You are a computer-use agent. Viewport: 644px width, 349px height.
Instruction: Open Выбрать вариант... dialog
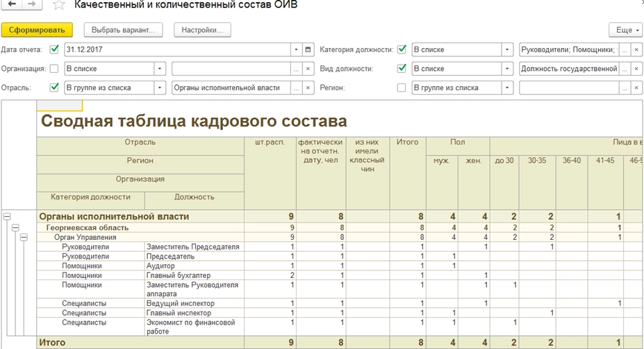(x=123, y=30)
